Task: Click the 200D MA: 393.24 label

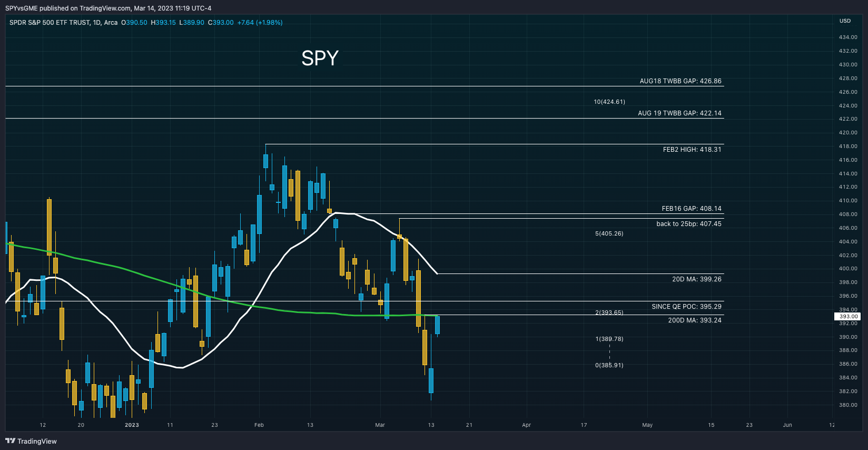Action: click(695, 320)
